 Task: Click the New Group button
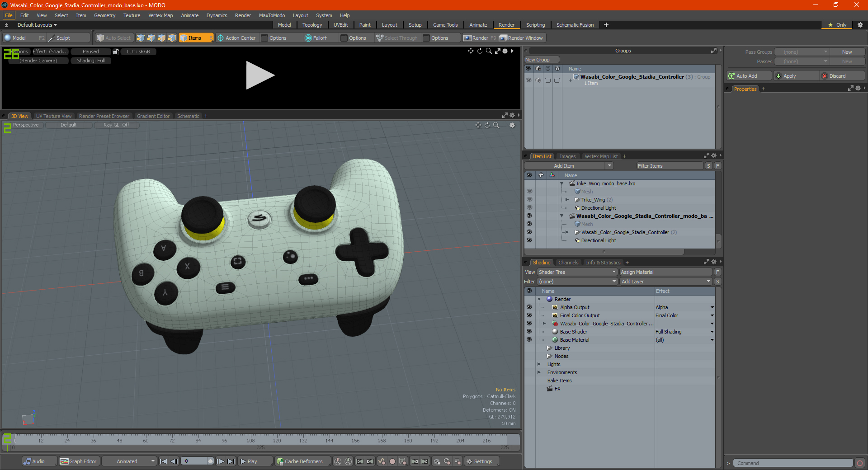pyautogui.click(x=542, y=60)
